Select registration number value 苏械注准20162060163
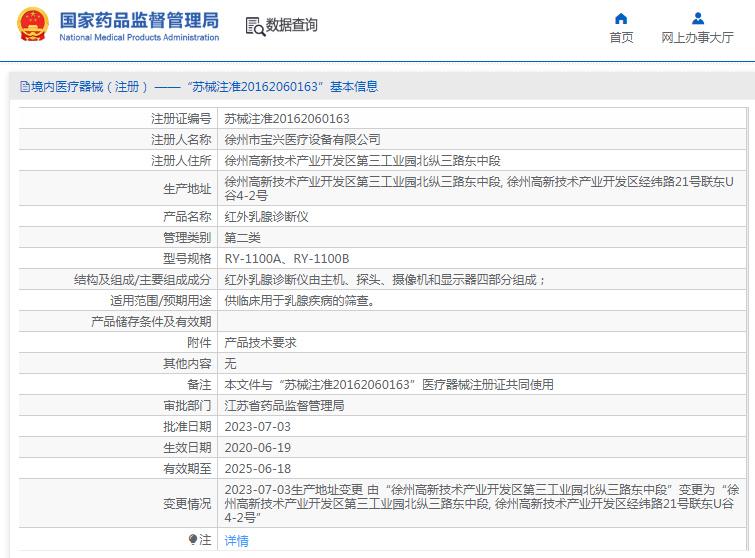Viewport: 755px width, 558px height. coord(286,119)
